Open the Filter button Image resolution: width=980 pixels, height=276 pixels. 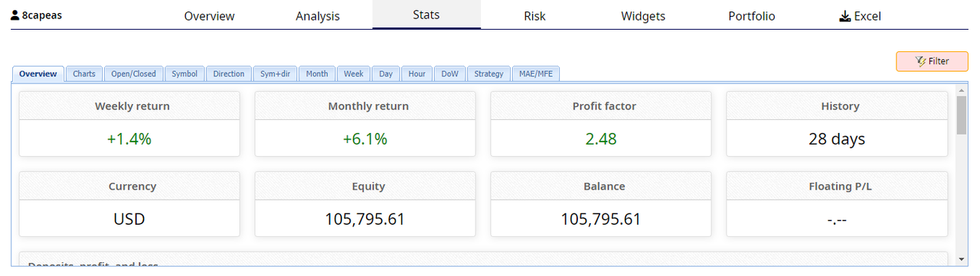[932, 61]
